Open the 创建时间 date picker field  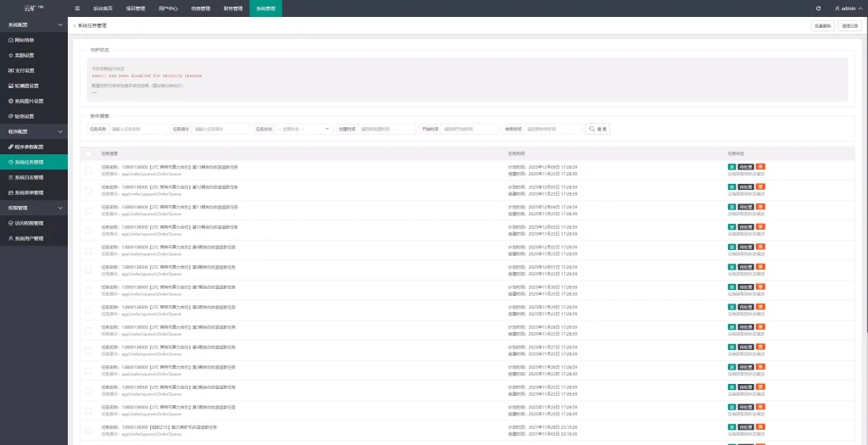[387, 128]
